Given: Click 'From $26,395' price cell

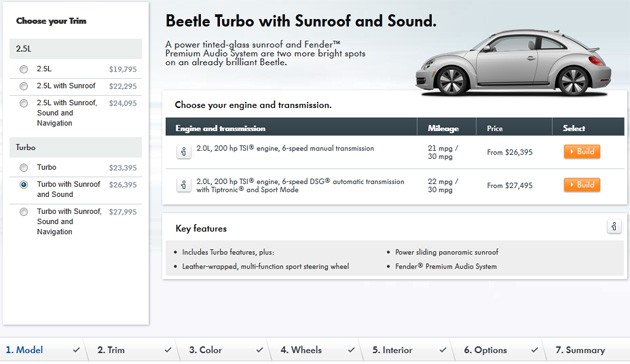Looking at the screenshot, I should click(x=509, y=152).
